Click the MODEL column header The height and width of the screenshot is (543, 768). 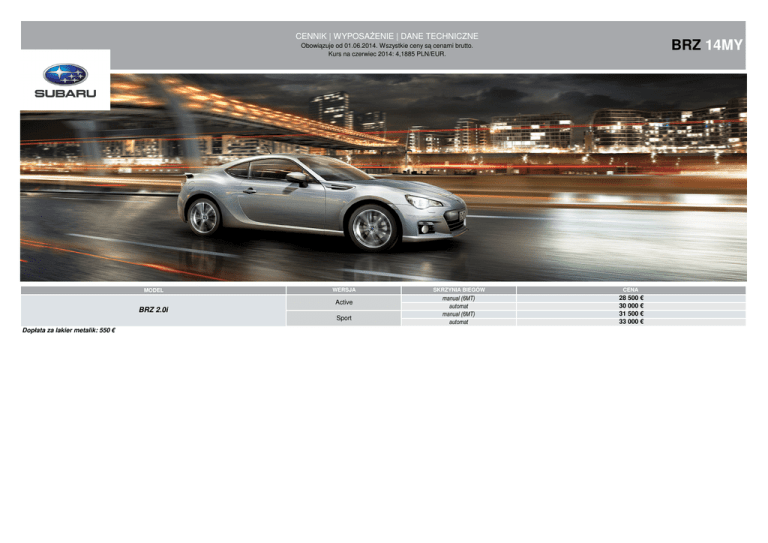[x=152, y=290]
